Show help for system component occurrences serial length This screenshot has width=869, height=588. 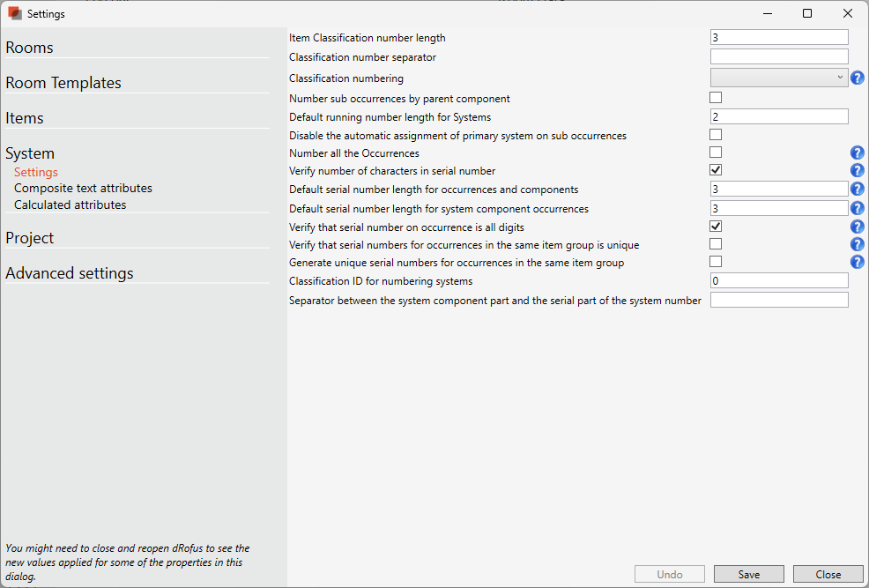858,209
